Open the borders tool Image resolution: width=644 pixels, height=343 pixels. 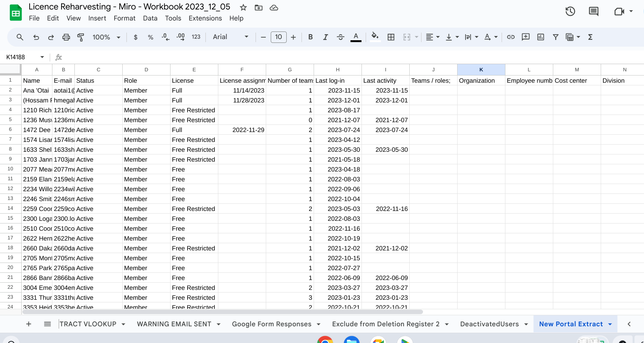click(x=391, y=37)
